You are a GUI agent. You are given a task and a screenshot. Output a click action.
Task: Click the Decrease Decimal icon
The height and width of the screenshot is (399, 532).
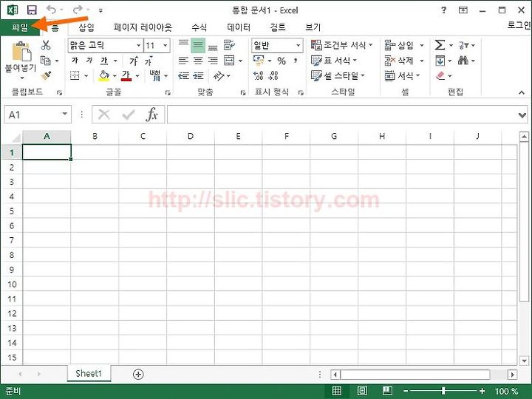[x=273, y=75]
